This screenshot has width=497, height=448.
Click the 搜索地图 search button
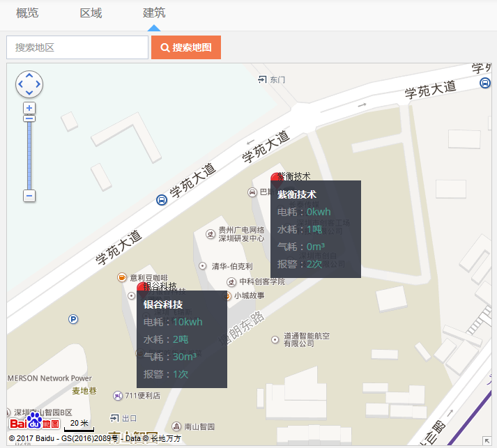186,47
